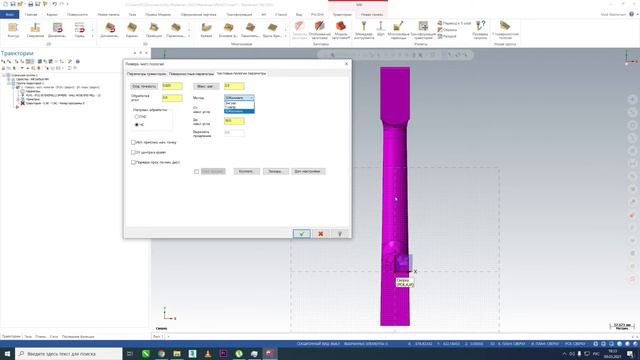
Task: Click the max stepover button in dialog
Action: pos(206,86)
